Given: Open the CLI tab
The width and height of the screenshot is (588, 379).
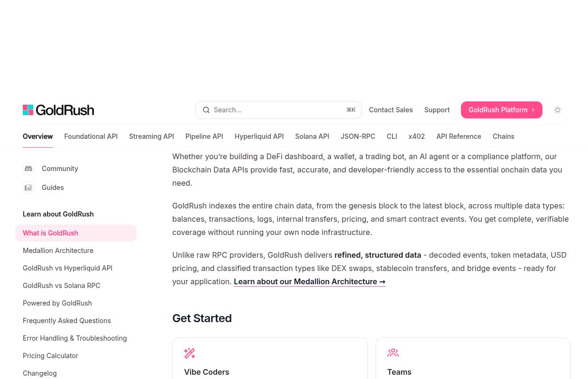Looking at the screenshot, I should pyautogui.click(x=392, y=136).
